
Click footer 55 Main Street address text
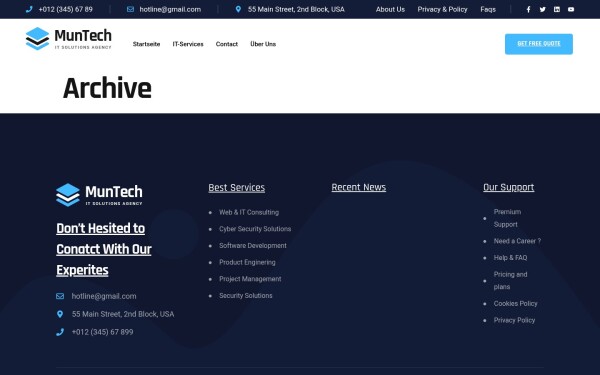pos(123,314)
